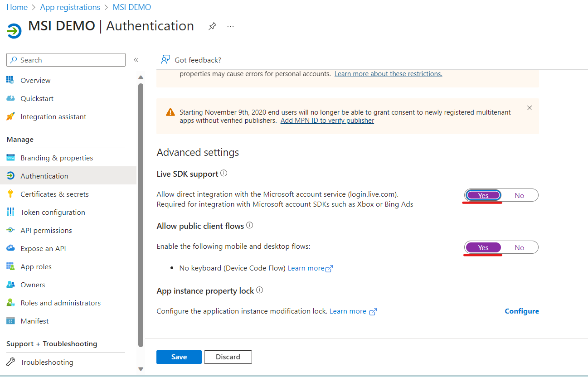588x377 pixels.
Task: Open Learn more link for instance modification lock
Action: 353,311
